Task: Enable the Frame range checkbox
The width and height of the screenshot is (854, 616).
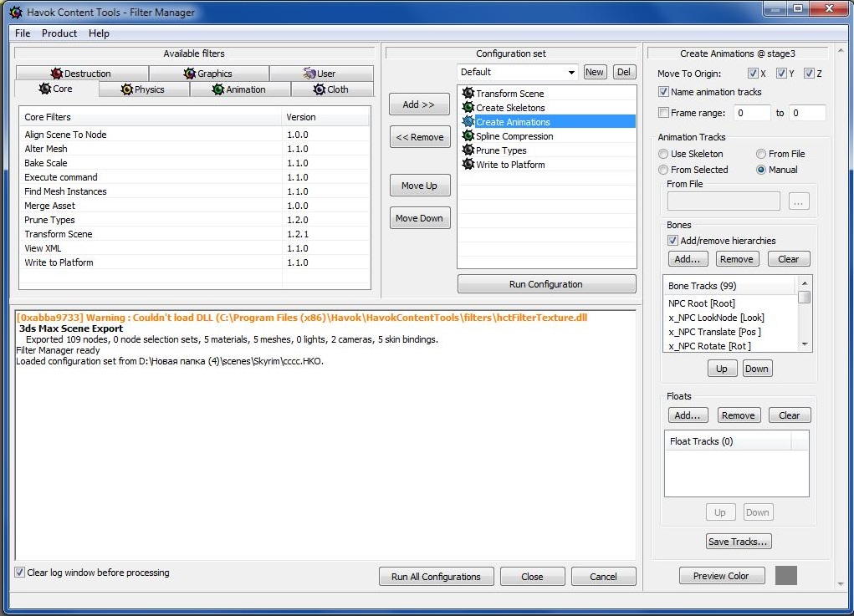Action: tap(663, 113)
